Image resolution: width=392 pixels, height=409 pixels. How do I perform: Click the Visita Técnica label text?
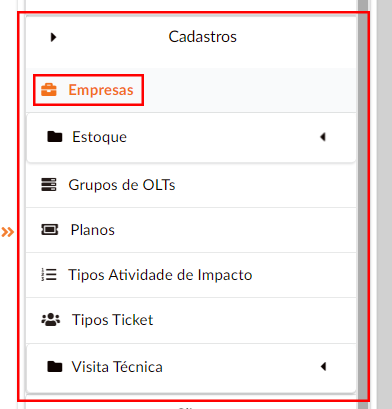pos(117,367)
